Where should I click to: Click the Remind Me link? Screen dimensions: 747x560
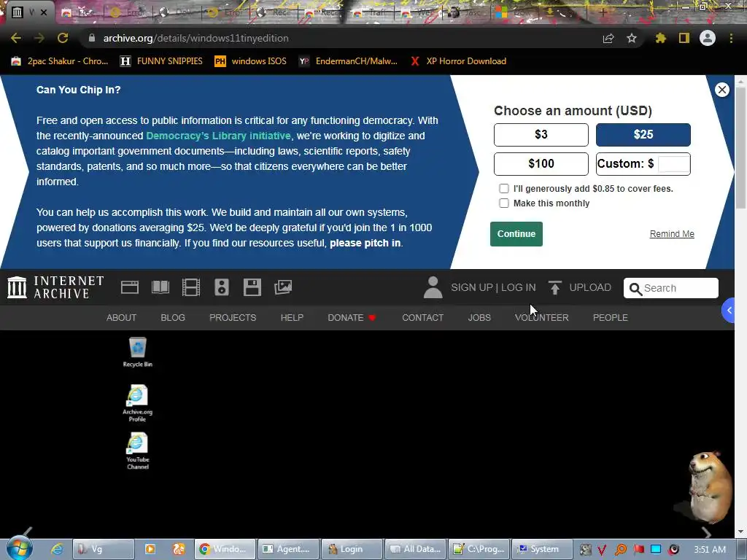[672, 234]
